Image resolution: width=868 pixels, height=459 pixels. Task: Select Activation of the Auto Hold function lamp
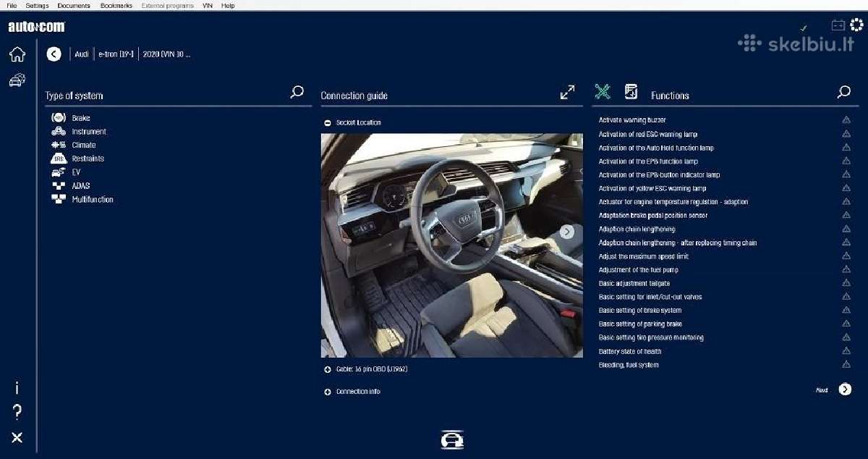(x=656, y=148)
